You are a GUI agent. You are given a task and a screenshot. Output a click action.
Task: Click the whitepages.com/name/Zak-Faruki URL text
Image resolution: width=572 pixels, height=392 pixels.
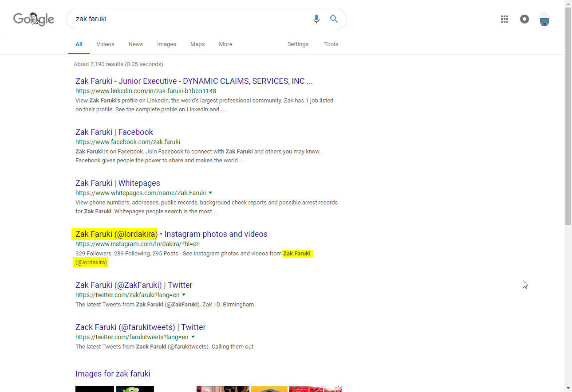coord(141,193)
